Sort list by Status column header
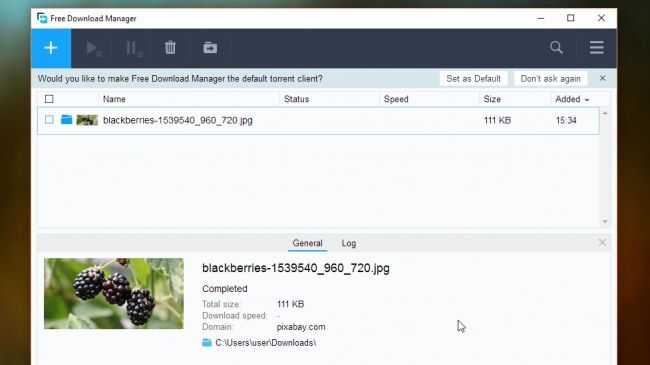 pos(296,99)
